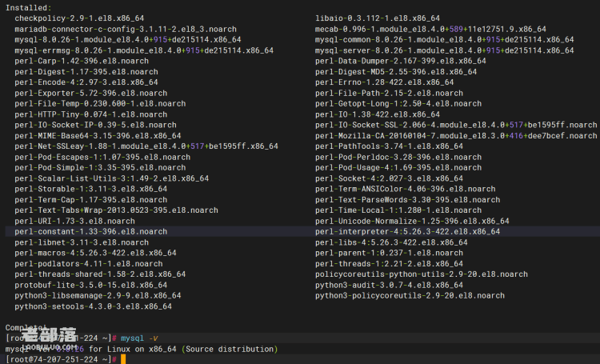The width and height of the screenshot is (600, 364).
Task: Select perl-macros-4:5.26.3-422.el8.x86_64
Action: pos(95,253)
